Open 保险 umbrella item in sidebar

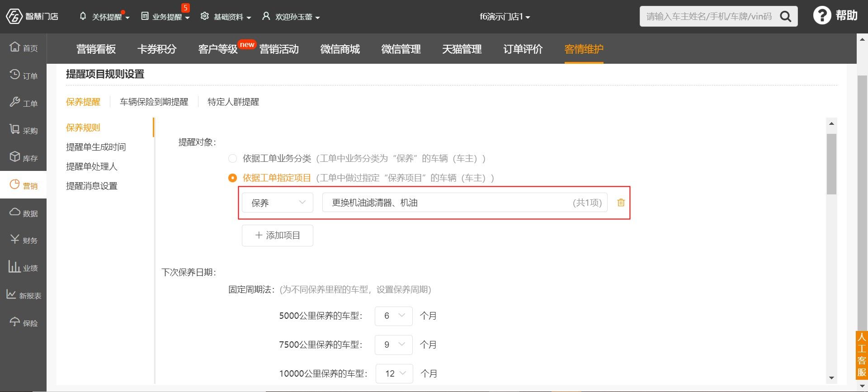24,323
